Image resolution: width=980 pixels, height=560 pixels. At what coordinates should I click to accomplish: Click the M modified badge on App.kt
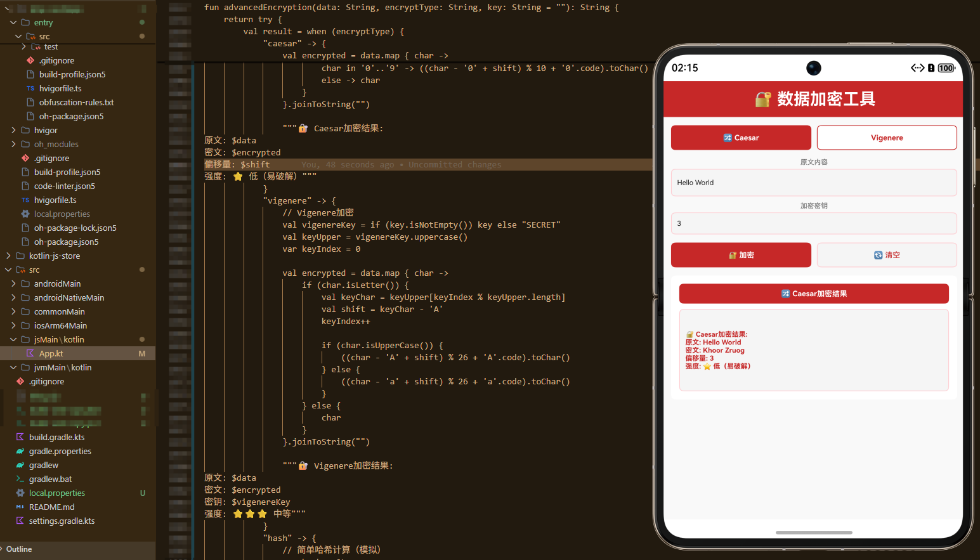(142, 353)
